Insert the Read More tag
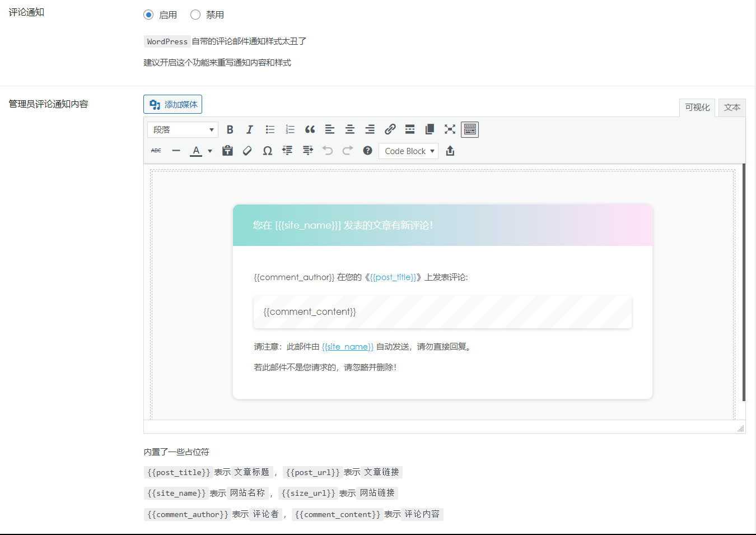This screenshot has height=535, width=756. pyautogui.click(x=410, y=129)
